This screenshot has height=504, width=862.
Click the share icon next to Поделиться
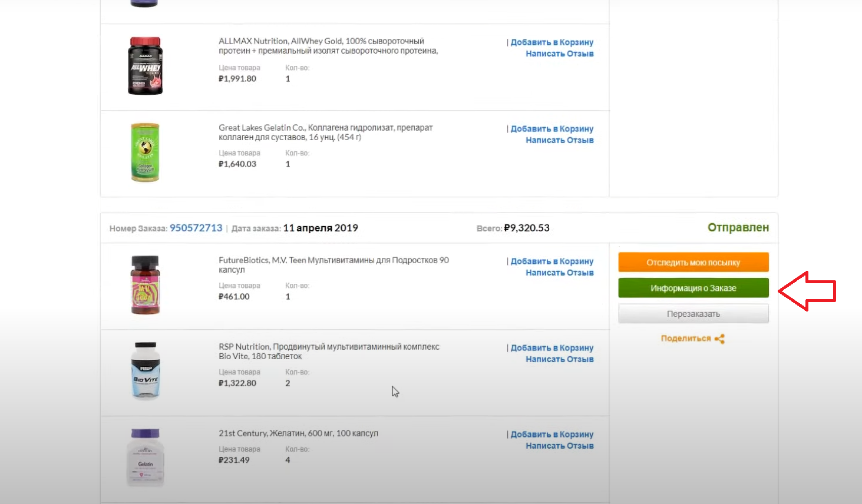click(719, 339)
